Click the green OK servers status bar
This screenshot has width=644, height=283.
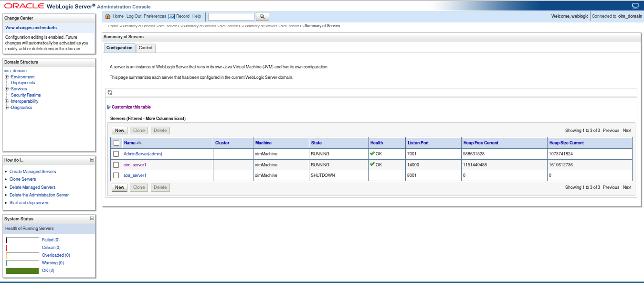click(22, 270)
